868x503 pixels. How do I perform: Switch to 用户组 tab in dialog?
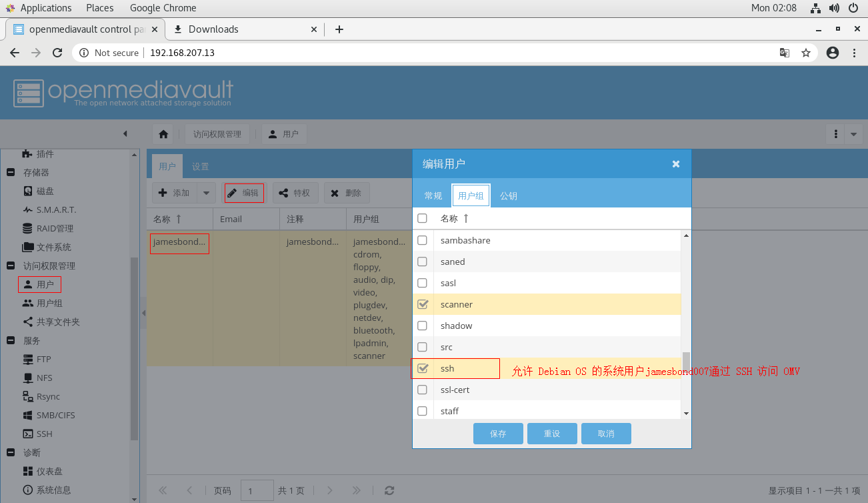[471, 195]
